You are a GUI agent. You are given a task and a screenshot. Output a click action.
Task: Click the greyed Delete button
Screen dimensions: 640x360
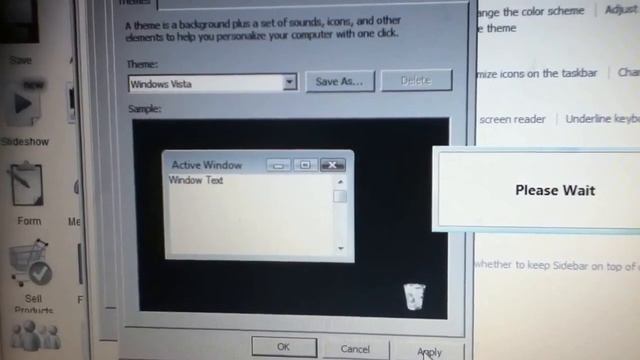[x=416, y=80]
